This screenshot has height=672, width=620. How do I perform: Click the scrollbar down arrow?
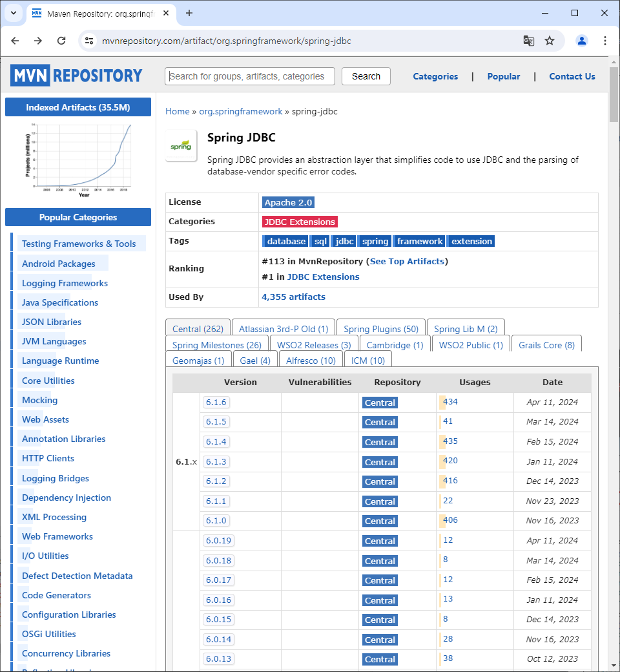(x=614, y=666)
